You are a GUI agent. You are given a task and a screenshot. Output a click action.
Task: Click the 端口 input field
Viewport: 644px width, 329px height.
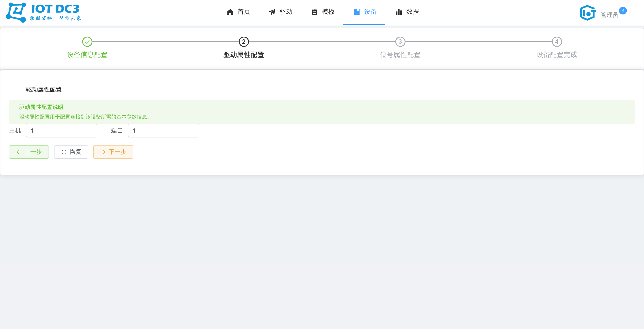(x=164, y=130)
